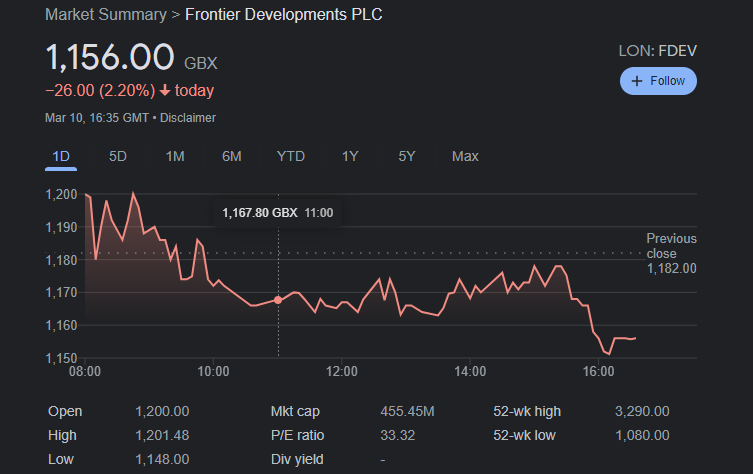The image size is (753, 474).
Task: Select the Max time range tab
Action: click(465, 157)
